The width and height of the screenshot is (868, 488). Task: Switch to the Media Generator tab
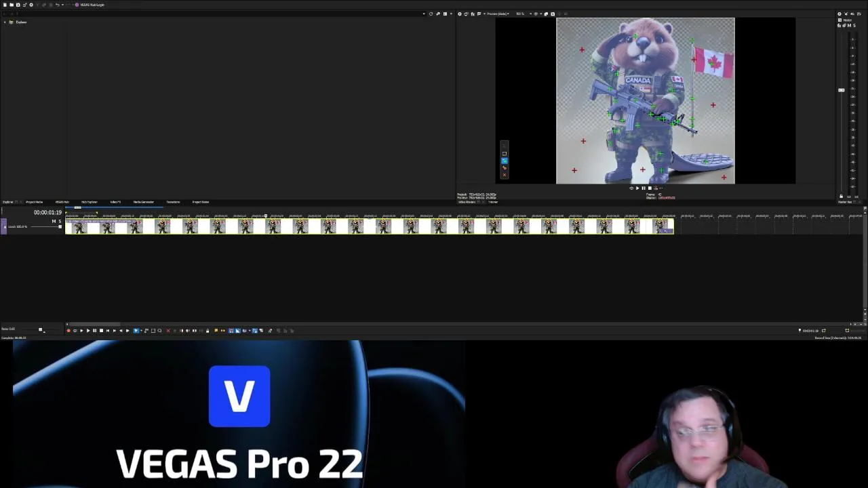(144, 202)
